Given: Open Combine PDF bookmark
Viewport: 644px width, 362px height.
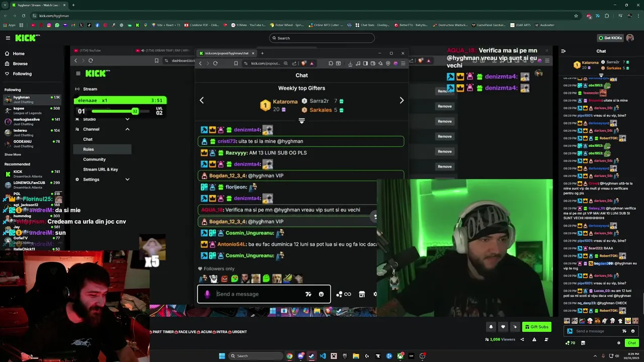Looking at the screenshot, I should pos(202,25).
